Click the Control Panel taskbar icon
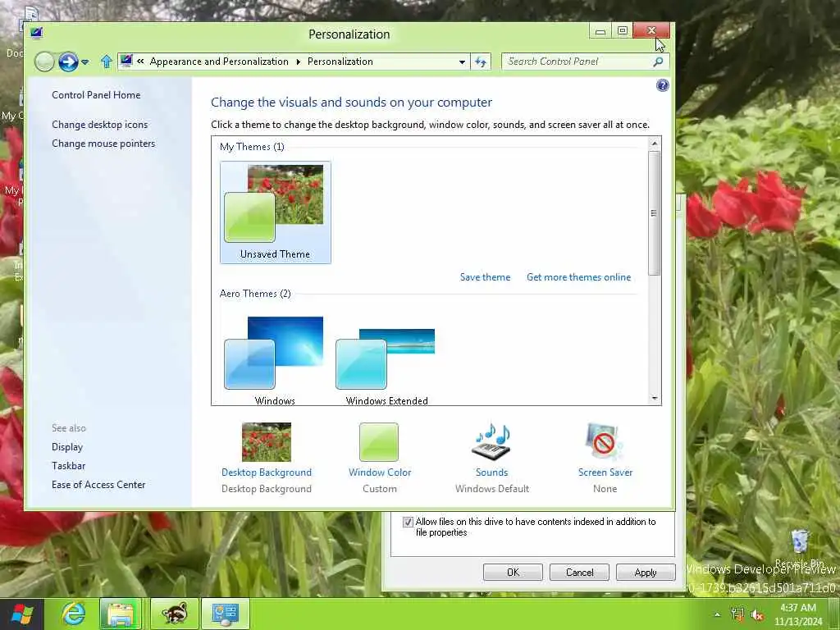The width and height of the screenshot is (840, 630). pos(226,614)
